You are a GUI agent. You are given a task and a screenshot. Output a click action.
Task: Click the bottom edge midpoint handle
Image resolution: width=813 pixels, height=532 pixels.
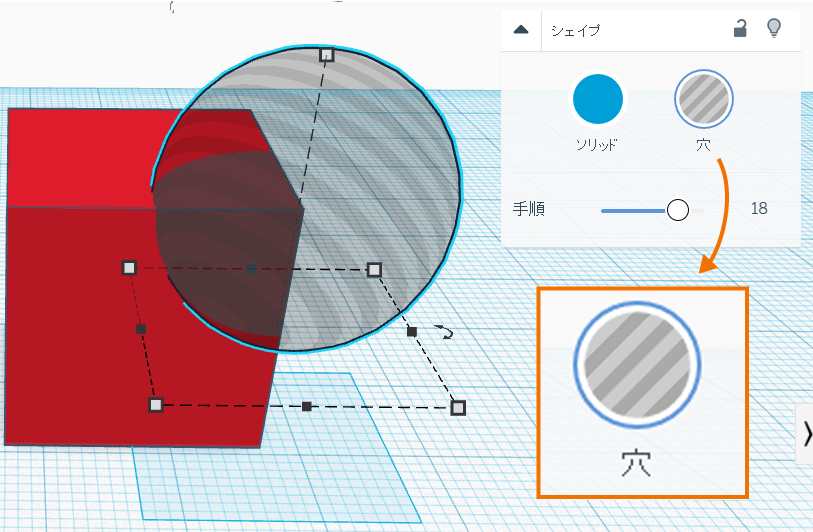307,406
